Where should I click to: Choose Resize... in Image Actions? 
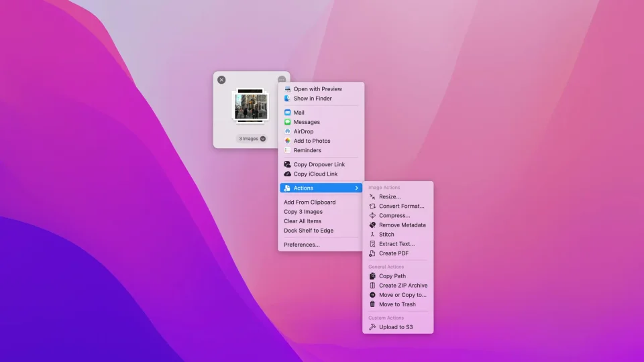point(390,196)
